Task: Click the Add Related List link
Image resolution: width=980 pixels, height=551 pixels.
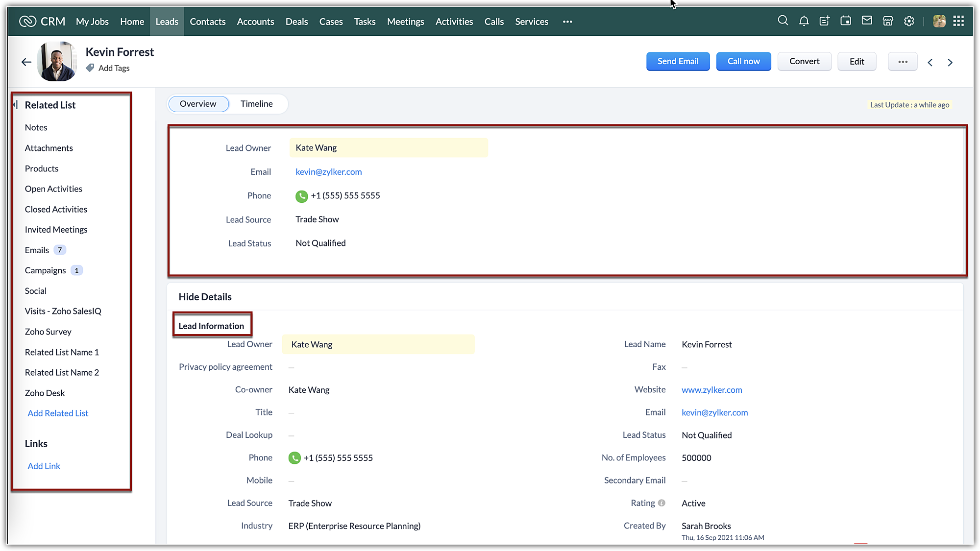Action: tap(58, 413)
